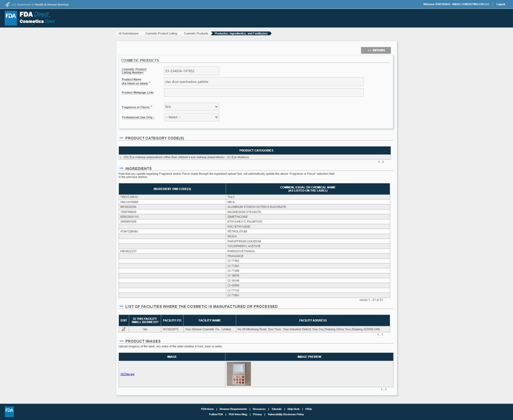Collapse the Product Images section
This screenshot has height=420, width=513.
click(x=121, y=341)
